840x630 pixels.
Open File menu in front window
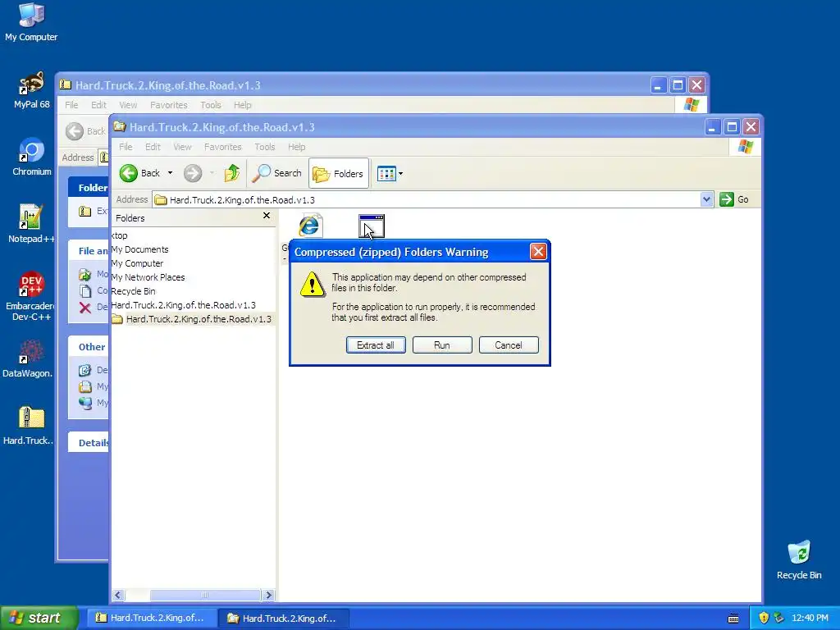(126, 147)
